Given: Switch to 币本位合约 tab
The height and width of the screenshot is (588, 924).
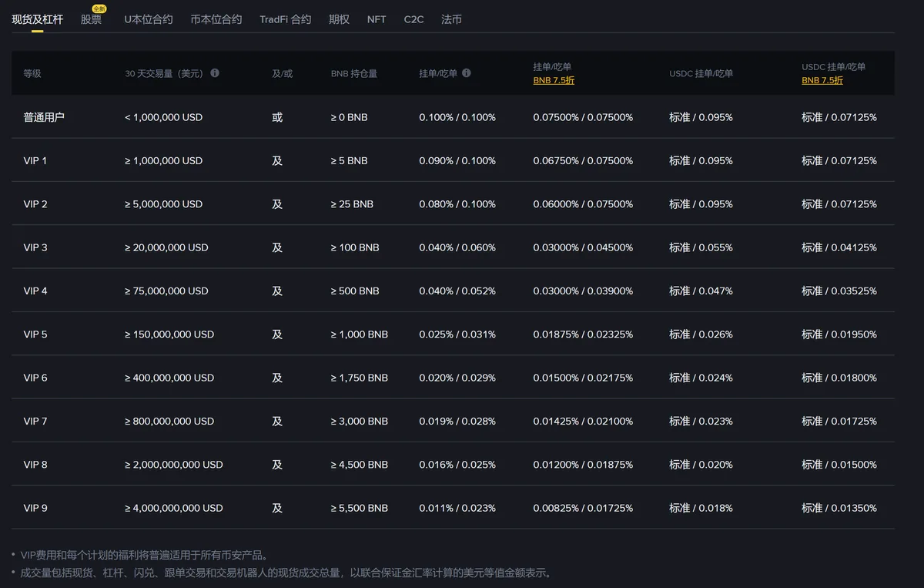Looking at the screenshot, I should 216,19.
